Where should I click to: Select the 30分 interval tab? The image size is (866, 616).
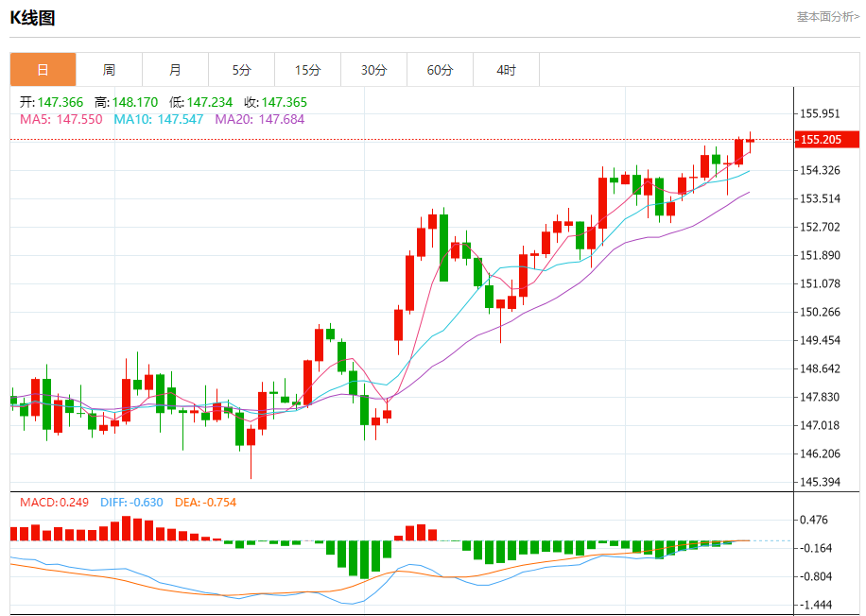(374, 70)
